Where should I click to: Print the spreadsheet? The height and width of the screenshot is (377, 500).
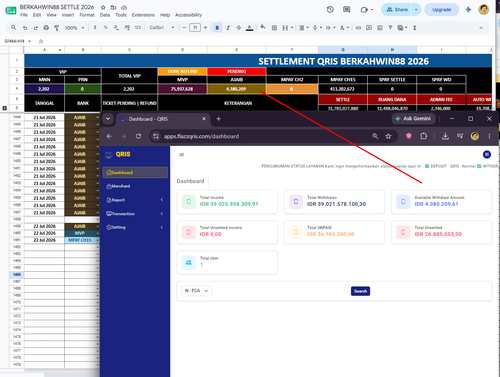tap(46, 28)
